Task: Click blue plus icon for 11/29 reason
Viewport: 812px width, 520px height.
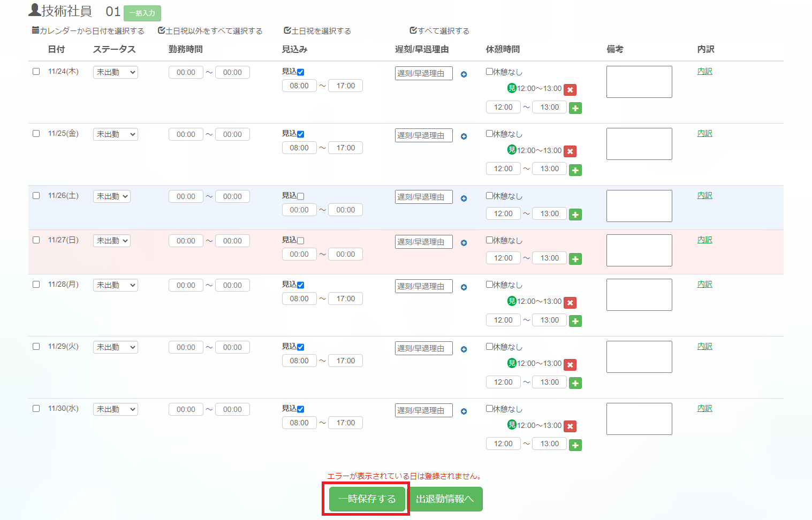Action: click(464, 349)
